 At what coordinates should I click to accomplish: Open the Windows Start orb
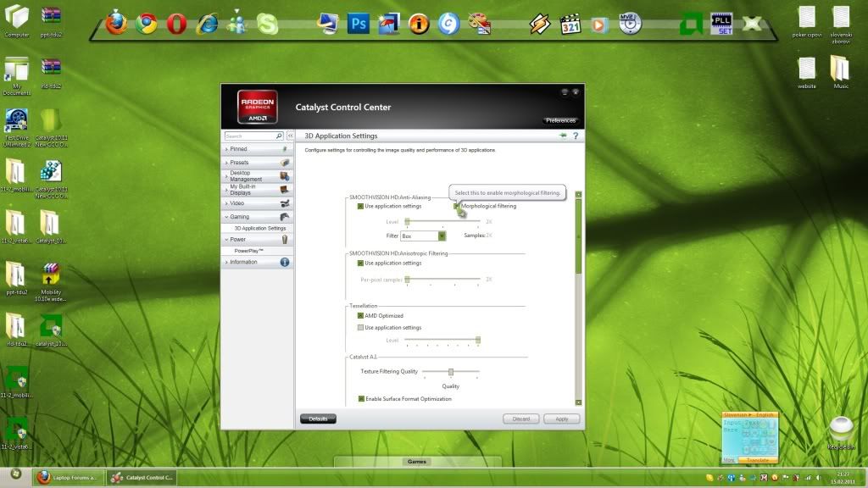point(16,474)
